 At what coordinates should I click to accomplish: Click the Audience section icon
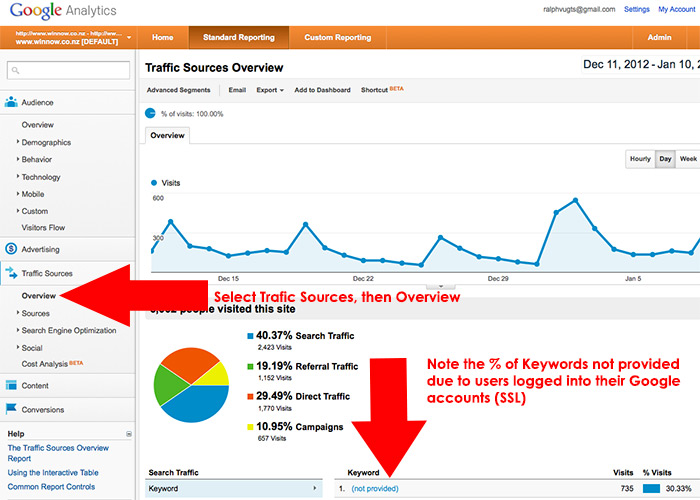11,102
